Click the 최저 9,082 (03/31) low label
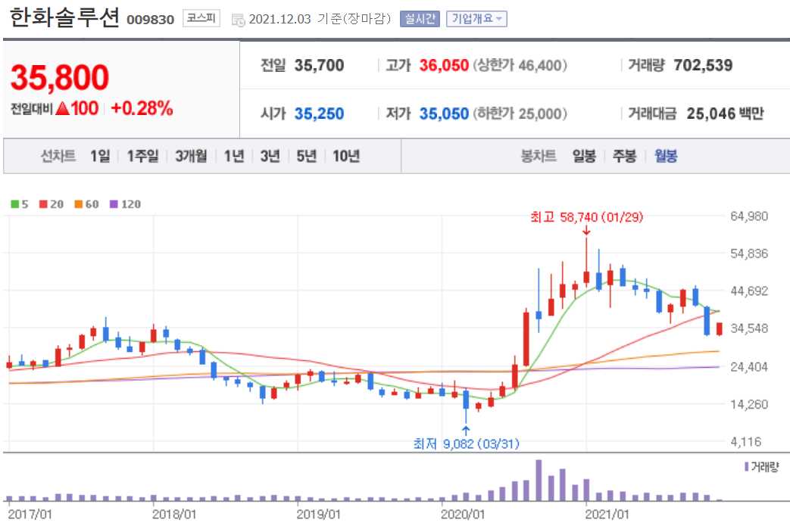 click(x=466, y=443)
